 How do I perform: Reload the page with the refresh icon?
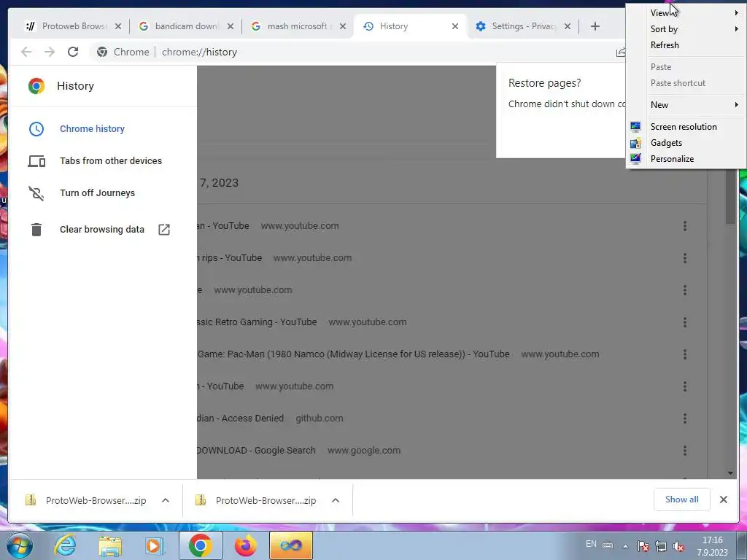tap(73, 52)
